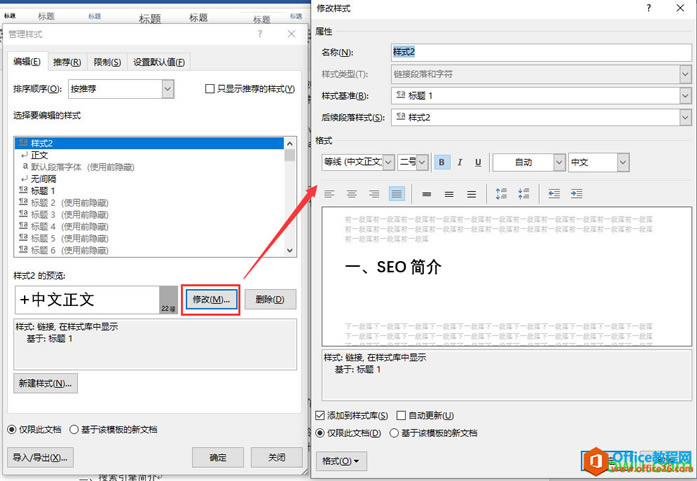This screenshot has width=697, height=481.
Task: Open 格式(O) dropdown button
Action: (x=341, y=461)
